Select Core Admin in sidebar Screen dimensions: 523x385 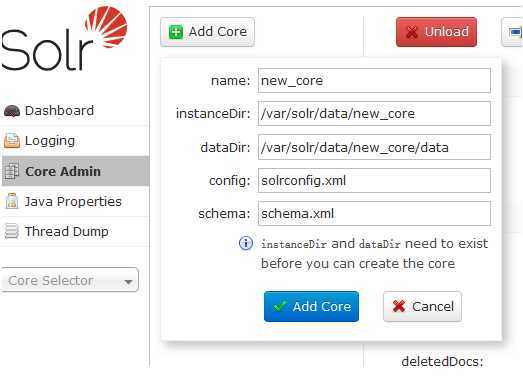pos(75,171)
